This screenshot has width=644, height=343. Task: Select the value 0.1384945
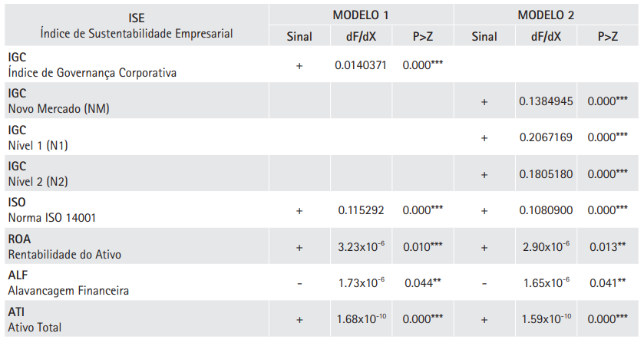[x=546, y=101]
